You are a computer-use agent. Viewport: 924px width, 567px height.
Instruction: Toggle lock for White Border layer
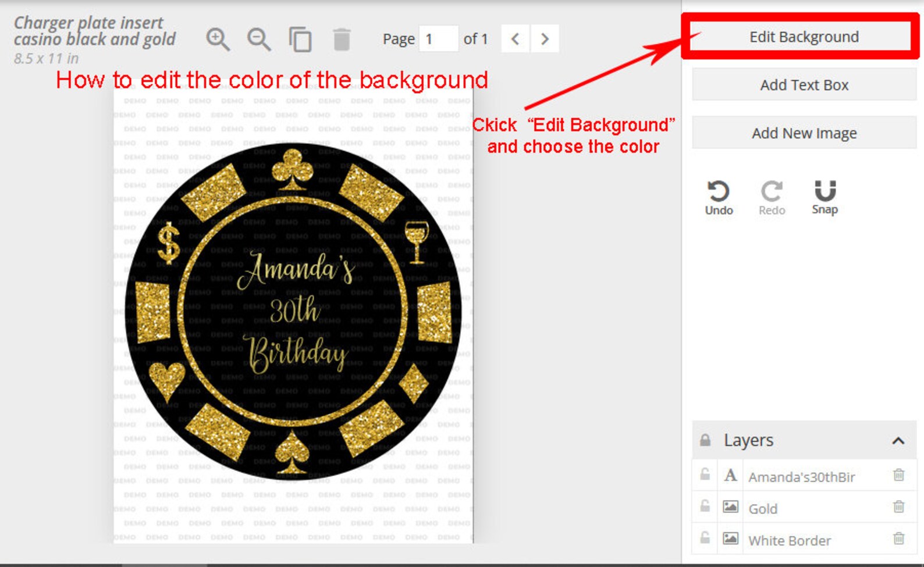[x=705, y=539]
